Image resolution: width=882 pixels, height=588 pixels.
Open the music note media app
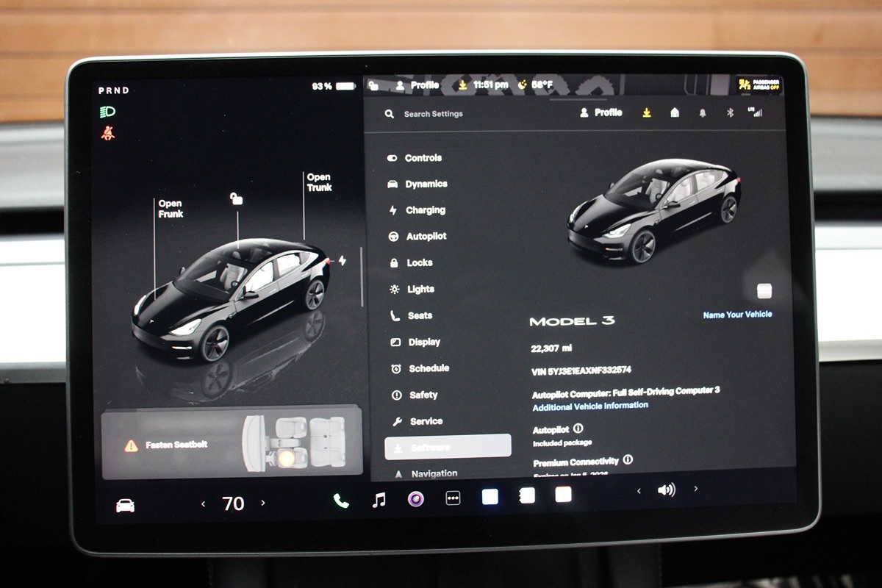pos(379,500)
